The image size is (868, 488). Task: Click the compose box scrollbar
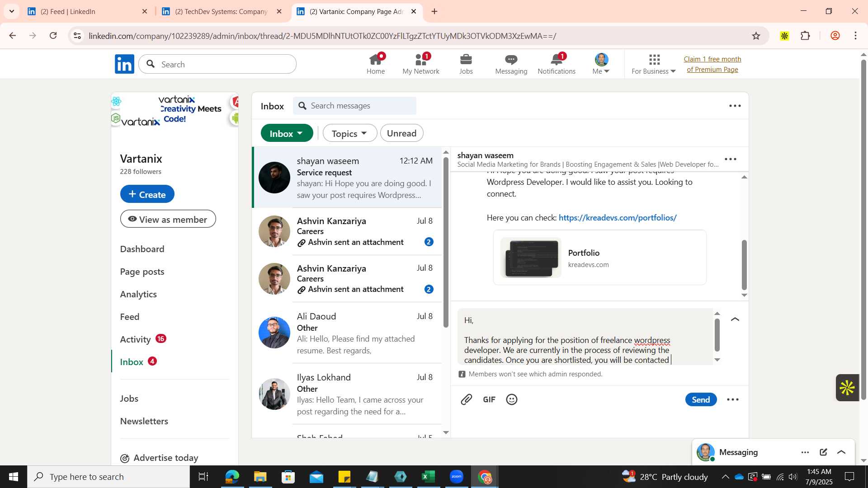click(x=717, y=335)
